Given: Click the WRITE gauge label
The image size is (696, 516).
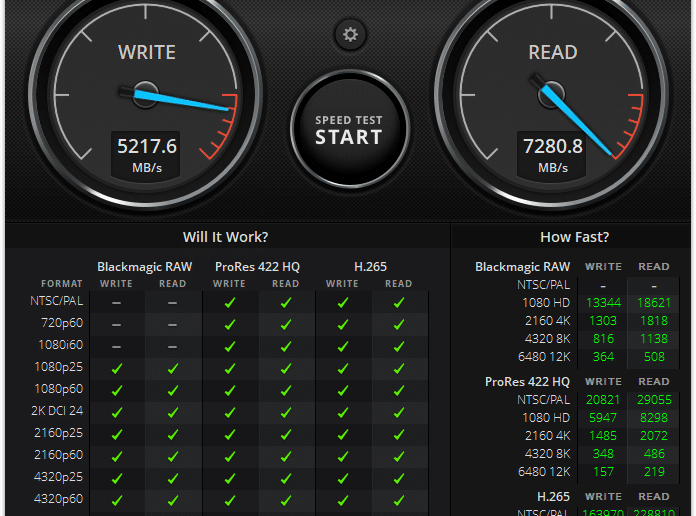Looking at the screenshot, I should [147, 52].
